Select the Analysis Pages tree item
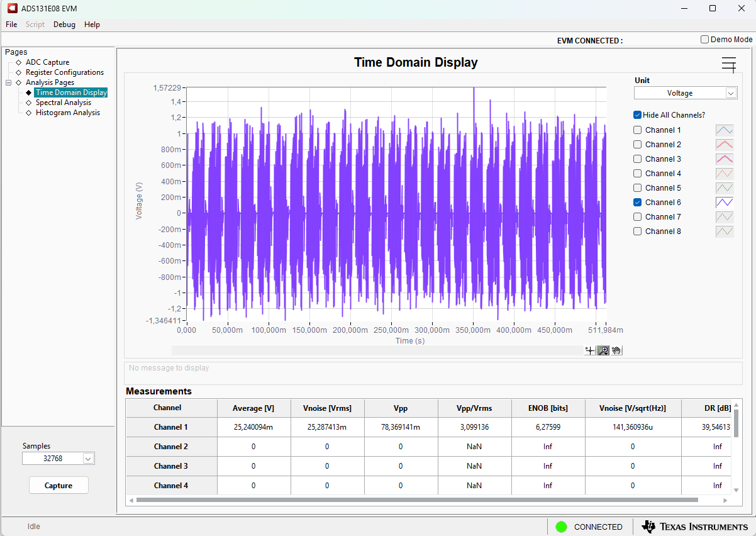Image resolution: width=756 pixels, height=536 pixels. (50, 82)
